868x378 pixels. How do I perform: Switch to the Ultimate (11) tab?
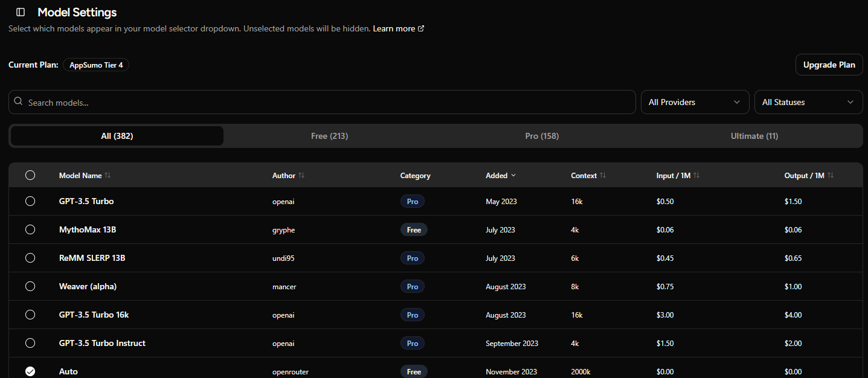(x=754, y=136)
